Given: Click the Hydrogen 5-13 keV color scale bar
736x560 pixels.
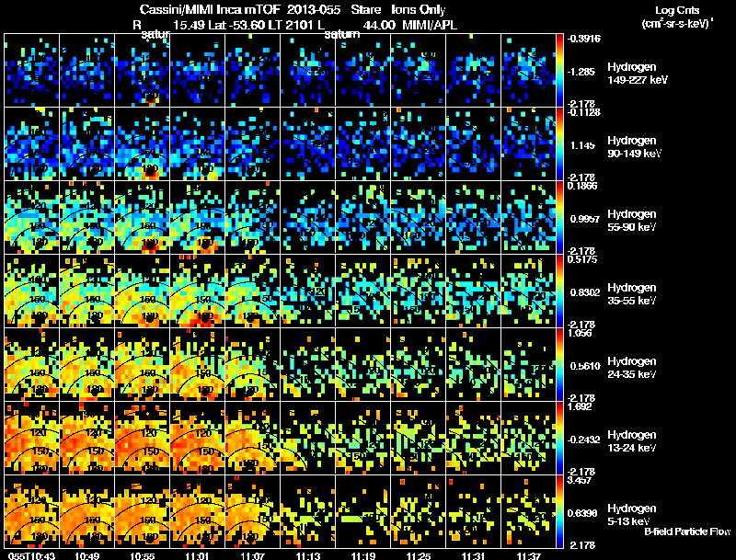Looking at the screenshot, I should pyautogui.click(x=559, y=512).
